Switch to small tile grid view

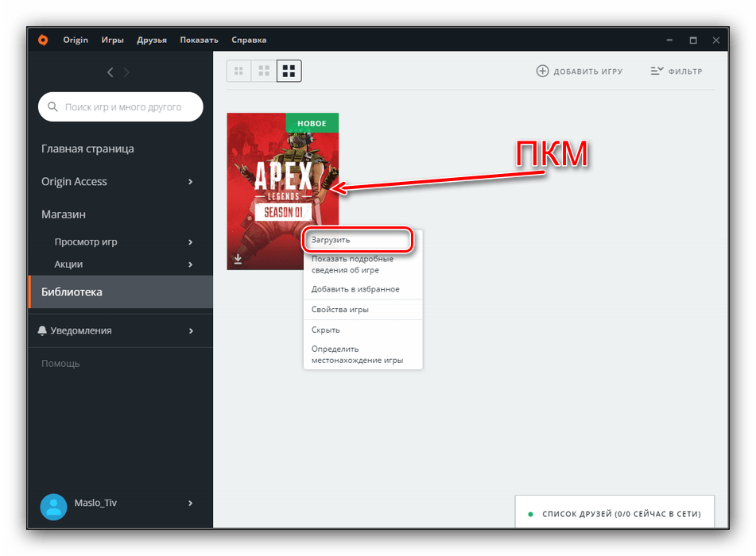pos(238,71)
